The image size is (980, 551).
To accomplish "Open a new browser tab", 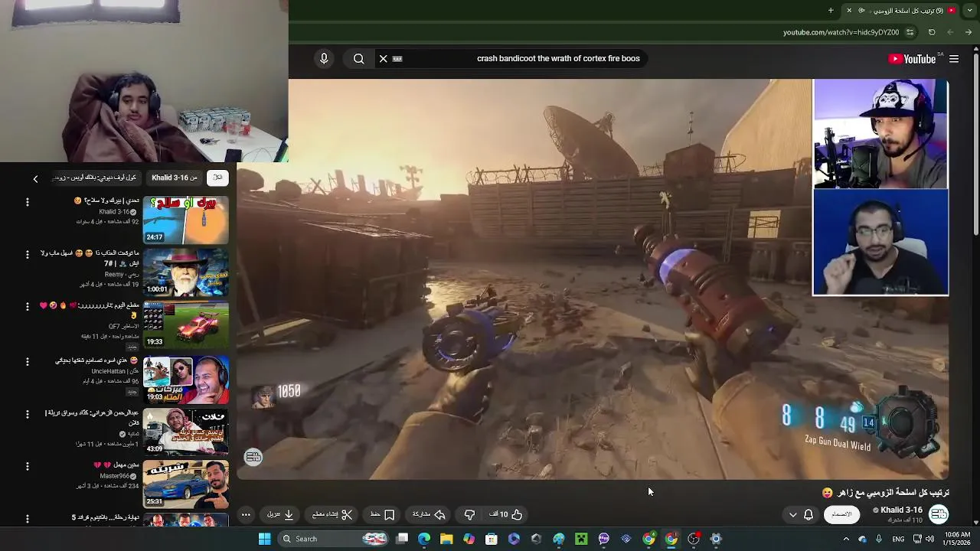I will coord(831,11).
